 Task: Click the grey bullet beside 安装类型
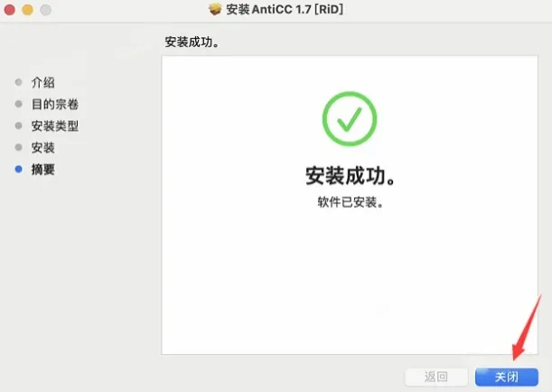(x=19, y=126)
